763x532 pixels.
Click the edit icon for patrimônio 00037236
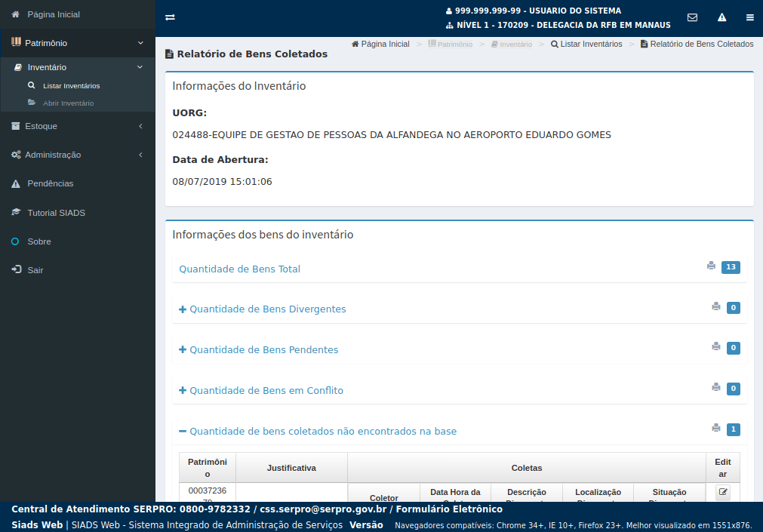(723, 492)
